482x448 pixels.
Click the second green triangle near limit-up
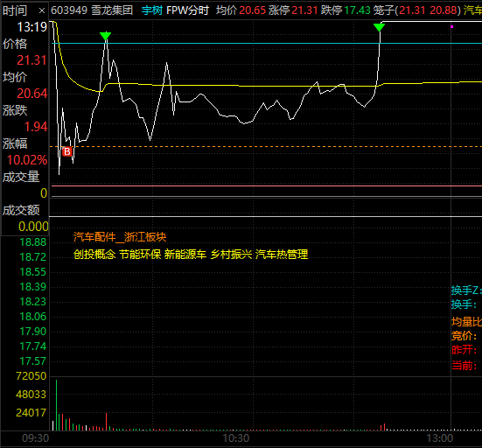point(379,27)
